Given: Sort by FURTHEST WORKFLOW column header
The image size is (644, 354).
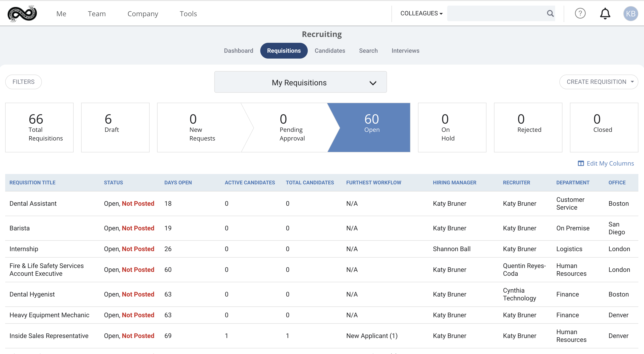Looking at the screenshot, I should [374, 182].
